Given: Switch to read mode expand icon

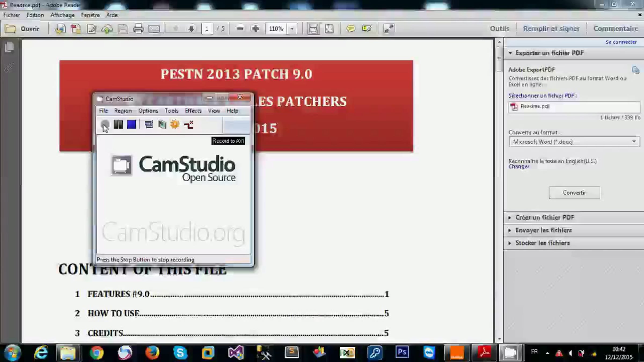Looking at the screenshot, I should pos(389,29).
